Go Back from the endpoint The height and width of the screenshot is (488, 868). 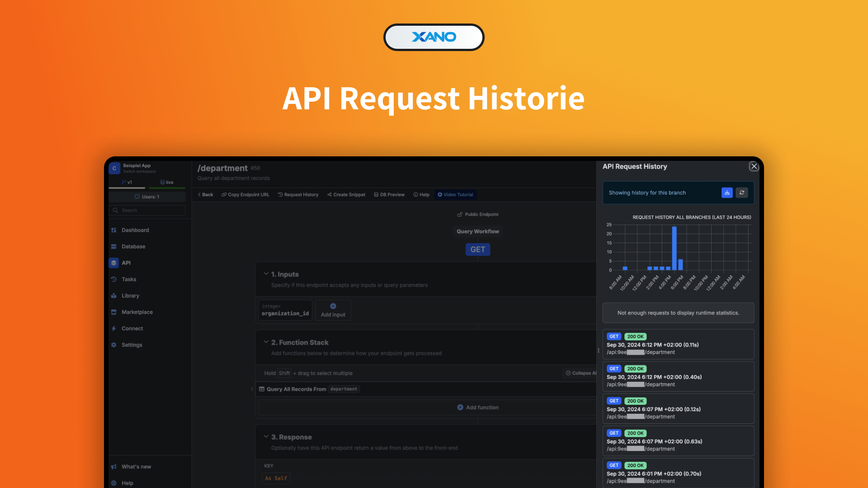[x=206, y=195]
